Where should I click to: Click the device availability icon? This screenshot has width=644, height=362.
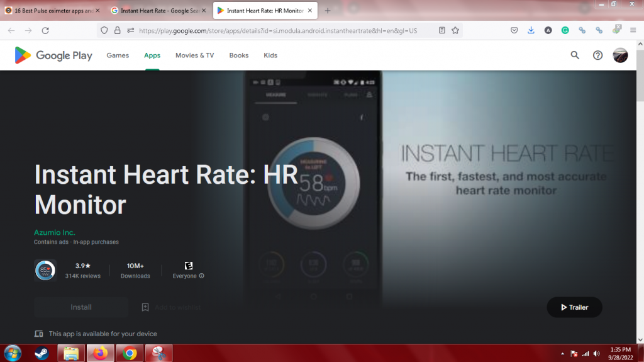pyautogui.click(x=38, y=334)
